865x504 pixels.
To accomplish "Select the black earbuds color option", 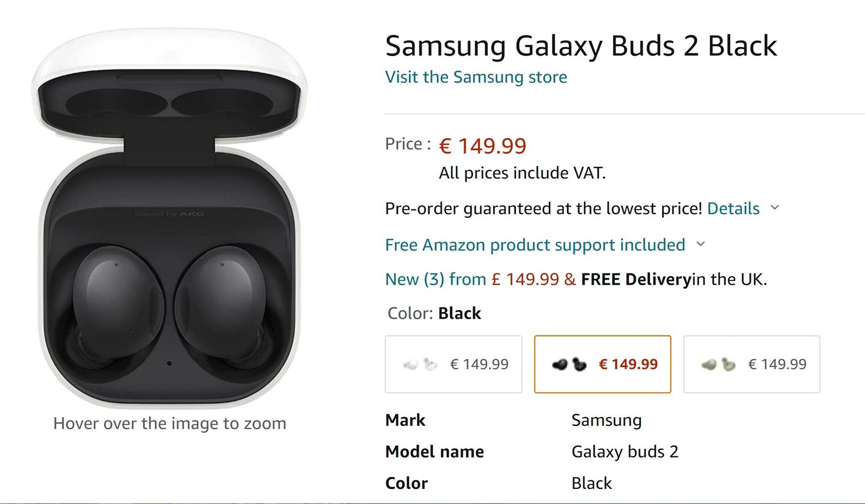I will [602, 364].
